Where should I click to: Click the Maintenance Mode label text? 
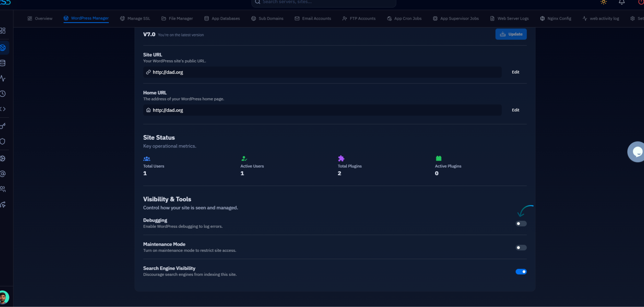pos(164,244)
